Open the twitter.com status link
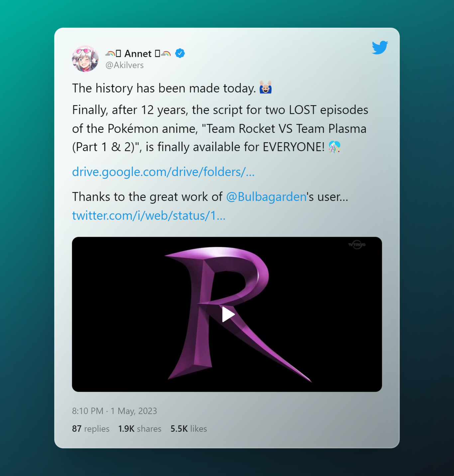The height and width of the screenshot is (476, 454). (149, 216)
